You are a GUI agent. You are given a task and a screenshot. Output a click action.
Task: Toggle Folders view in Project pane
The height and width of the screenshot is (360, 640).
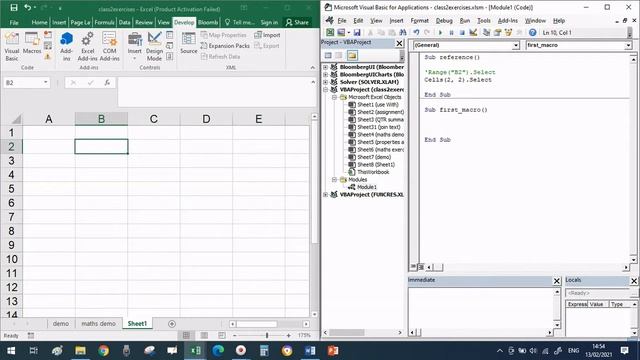[352, 56]
